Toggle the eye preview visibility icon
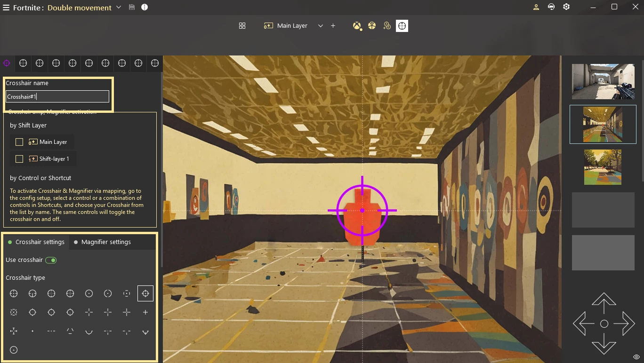The width and height of the screenshot is (644, 363). 636,357
